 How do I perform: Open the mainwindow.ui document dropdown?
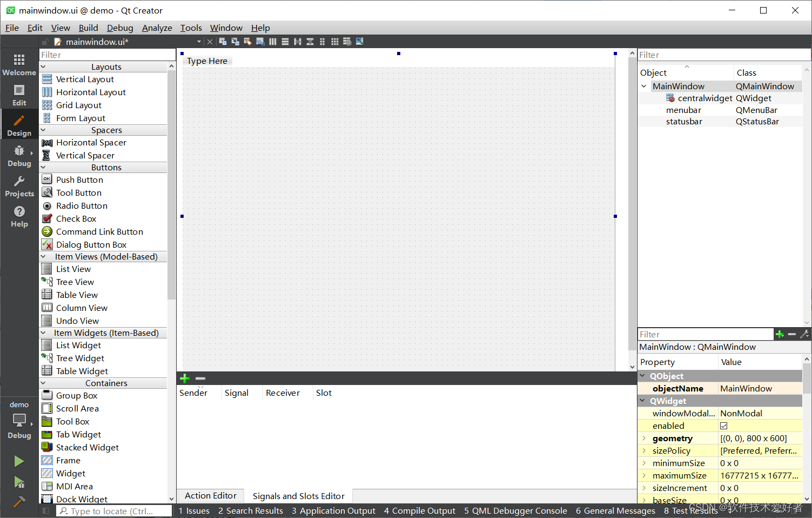pyautogui.click(x=199, y=42)
